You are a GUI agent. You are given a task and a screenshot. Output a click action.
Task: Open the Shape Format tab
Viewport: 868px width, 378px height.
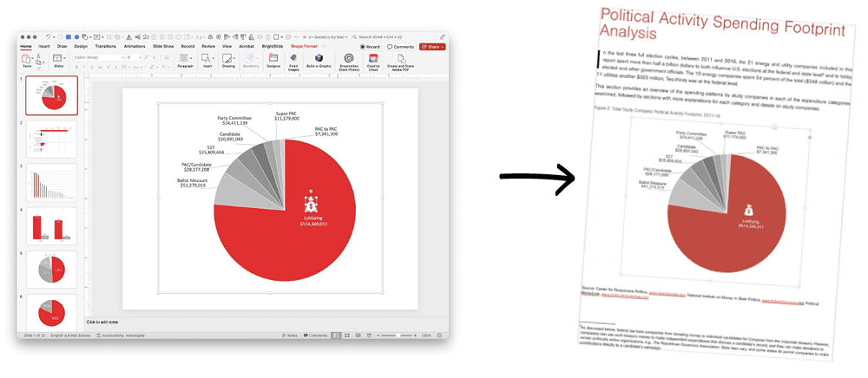coord(304,47)
